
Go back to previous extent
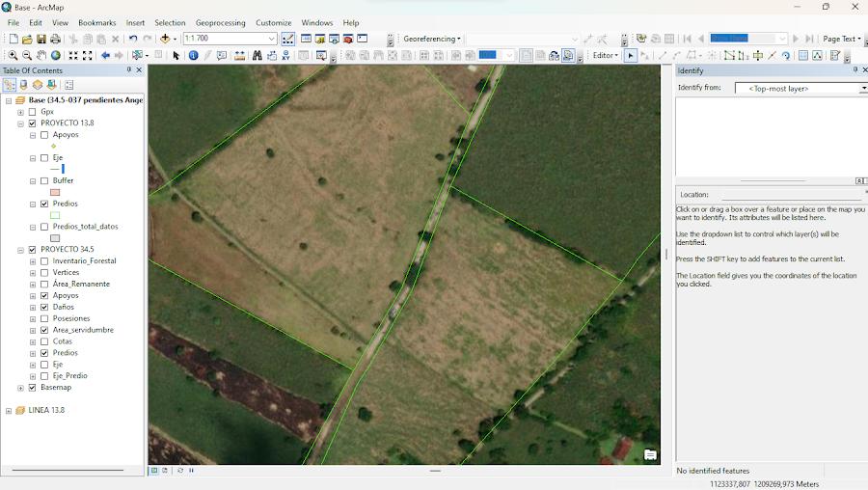tap(104, 55)
